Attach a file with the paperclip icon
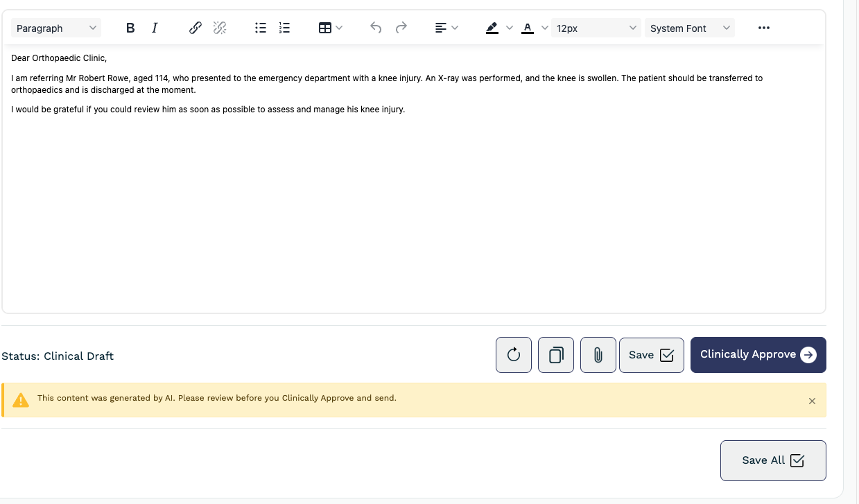 point(598,355)
